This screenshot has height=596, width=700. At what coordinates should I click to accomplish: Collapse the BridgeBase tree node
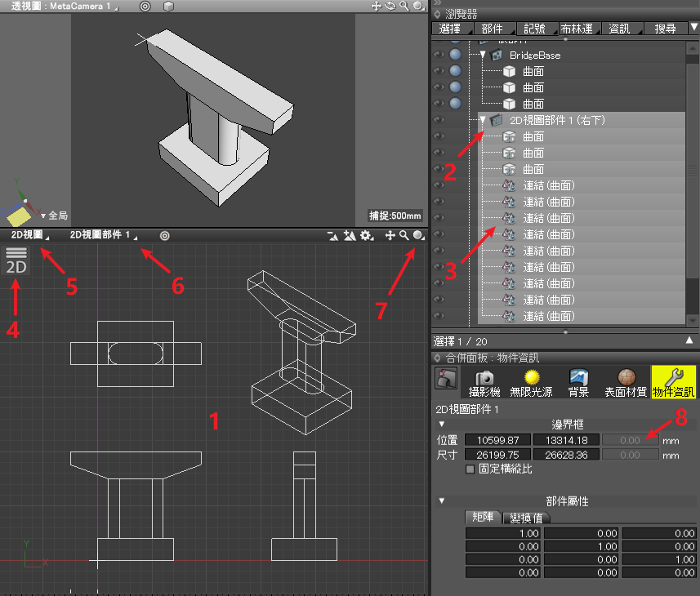pos(483,55)
